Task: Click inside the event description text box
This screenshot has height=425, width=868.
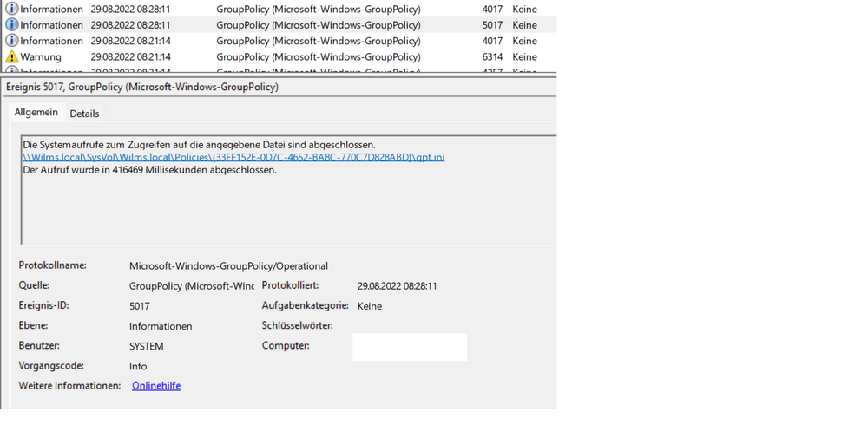Action: [286, 208]
